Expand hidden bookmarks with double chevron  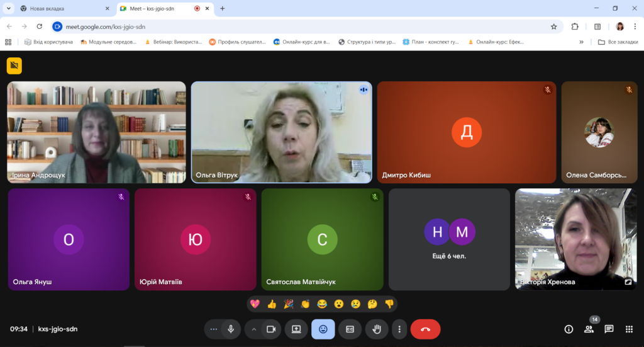click(x=581, y=42)
